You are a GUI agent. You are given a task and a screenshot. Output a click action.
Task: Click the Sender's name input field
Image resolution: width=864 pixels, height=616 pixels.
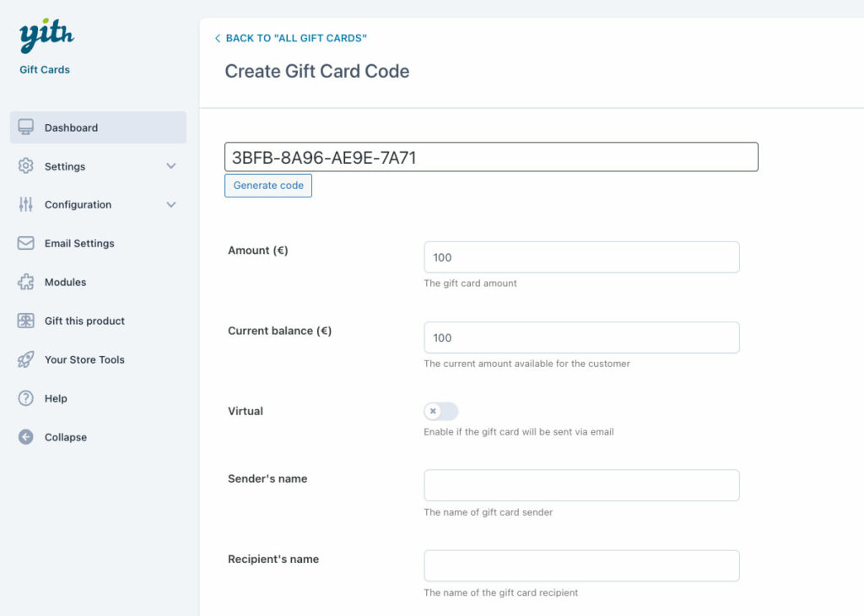click(582, 485)
